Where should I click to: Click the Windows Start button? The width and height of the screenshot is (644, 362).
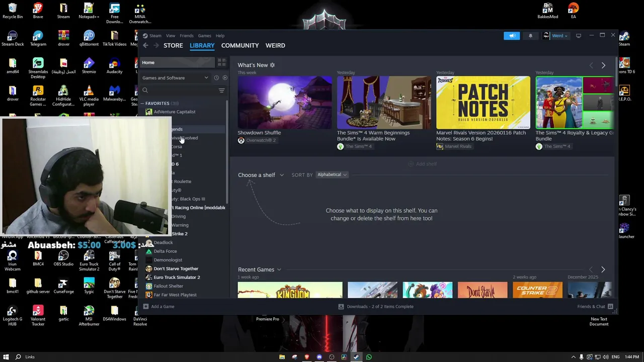(x=6, y=357)
